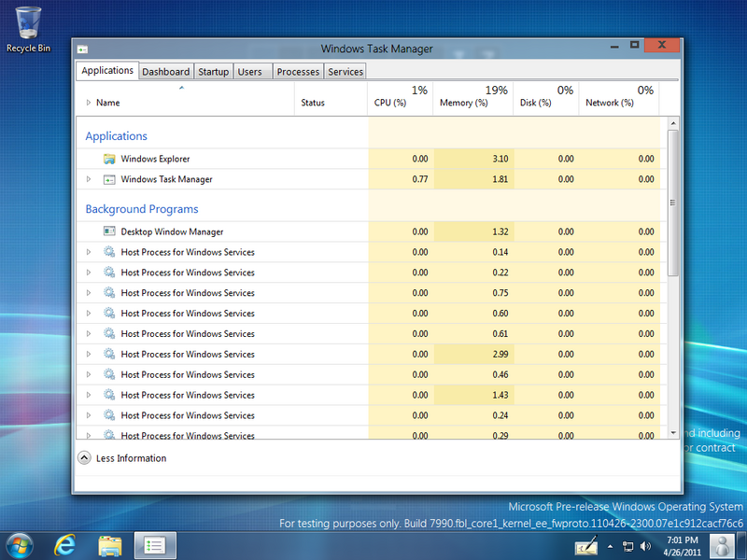Viewport: 747px width, 560px height.
Task: Switch to the Services tab
Action: coord(345,71)
